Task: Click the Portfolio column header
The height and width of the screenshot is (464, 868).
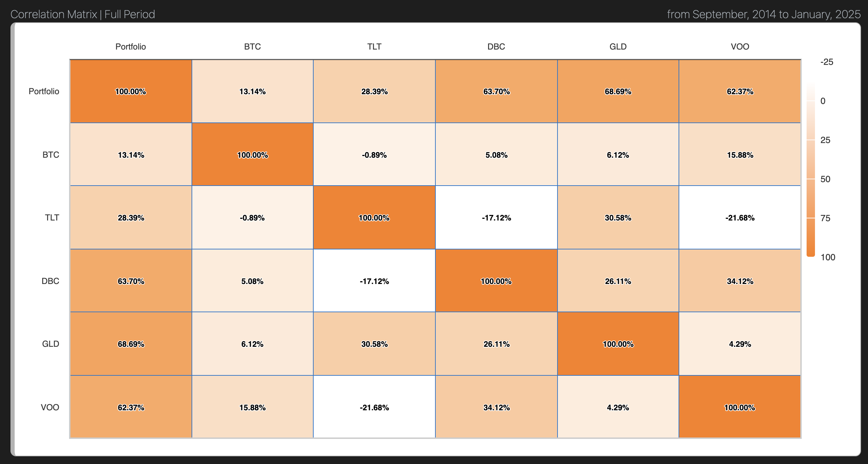Action: click(x=130, y=47)
